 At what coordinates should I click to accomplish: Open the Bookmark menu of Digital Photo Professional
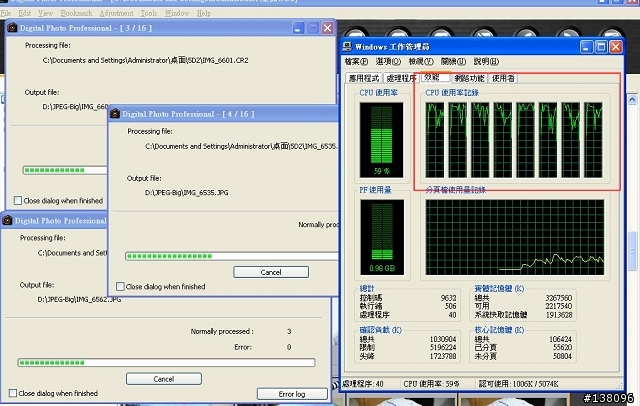[x=76, y=13]
